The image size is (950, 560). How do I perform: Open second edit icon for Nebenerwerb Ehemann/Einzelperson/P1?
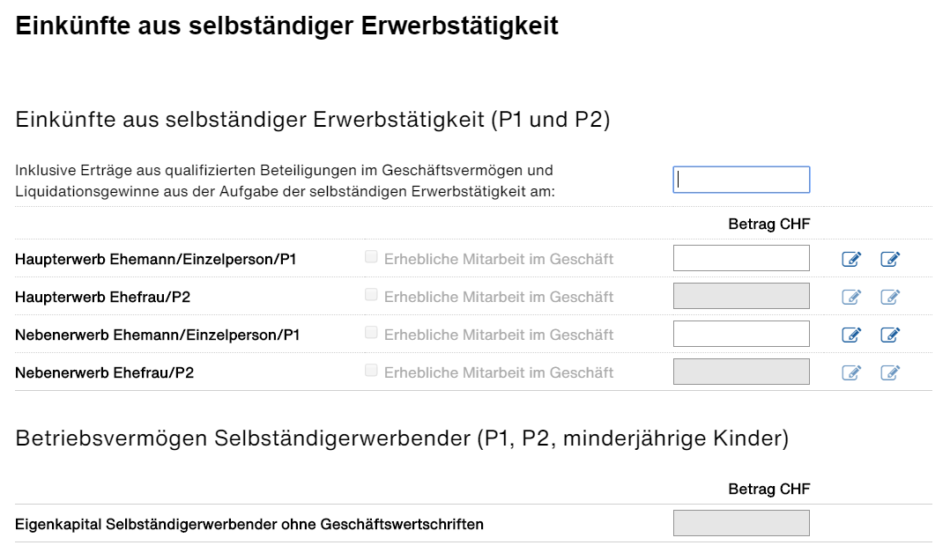pos(889,335)
